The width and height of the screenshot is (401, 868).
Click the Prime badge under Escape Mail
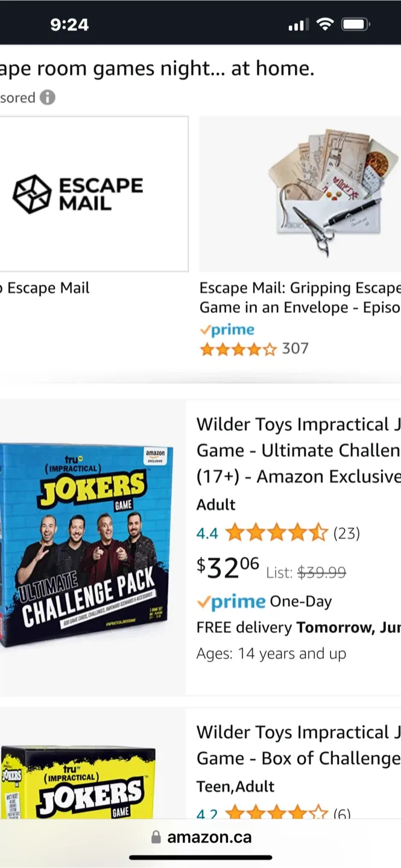tap(227, 329)
